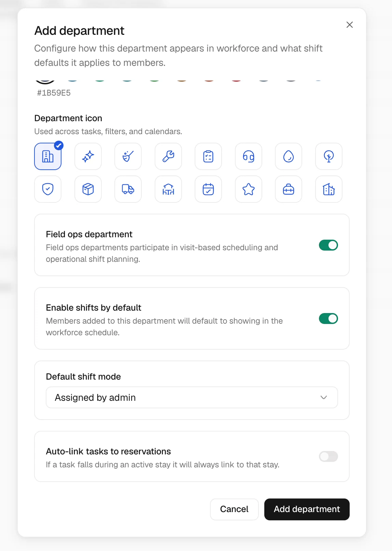Enable Auto-link tasks to reservations
392x551 pixels.
(328, 456)
